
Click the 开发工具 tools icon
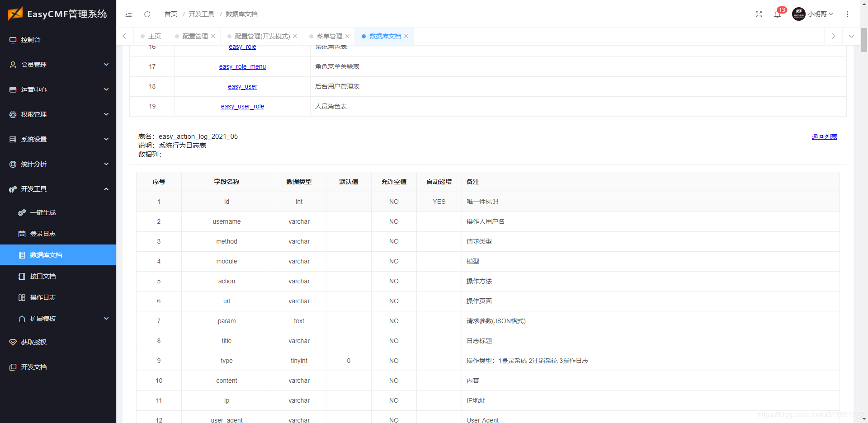[x=13, y=189]
